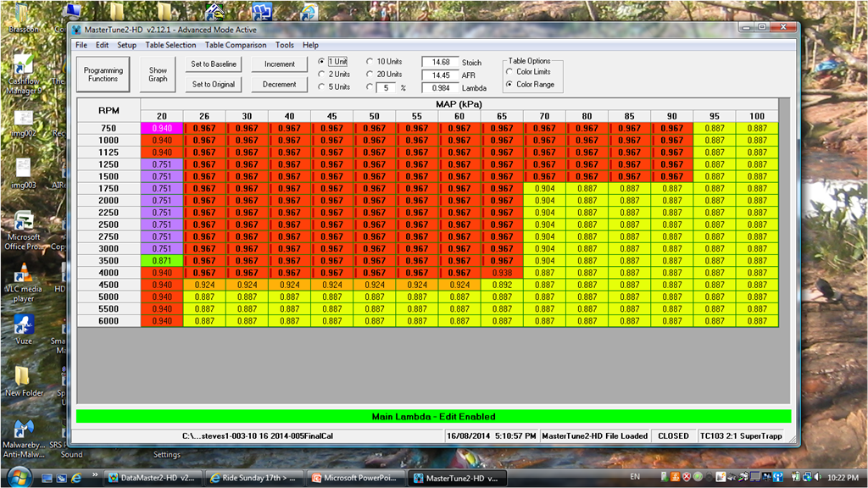Open Cashflow Manager 9 desktop icon
868x488 pixels.
[23, 74]
